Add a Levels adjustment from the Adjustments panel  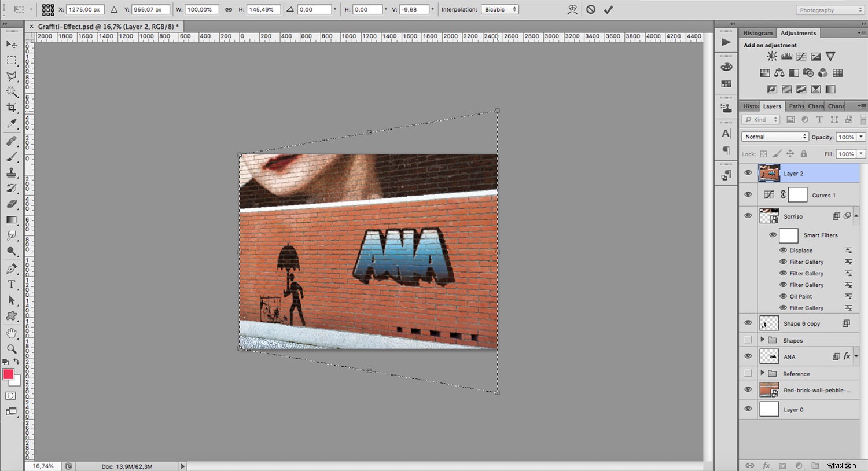(786, 56)
